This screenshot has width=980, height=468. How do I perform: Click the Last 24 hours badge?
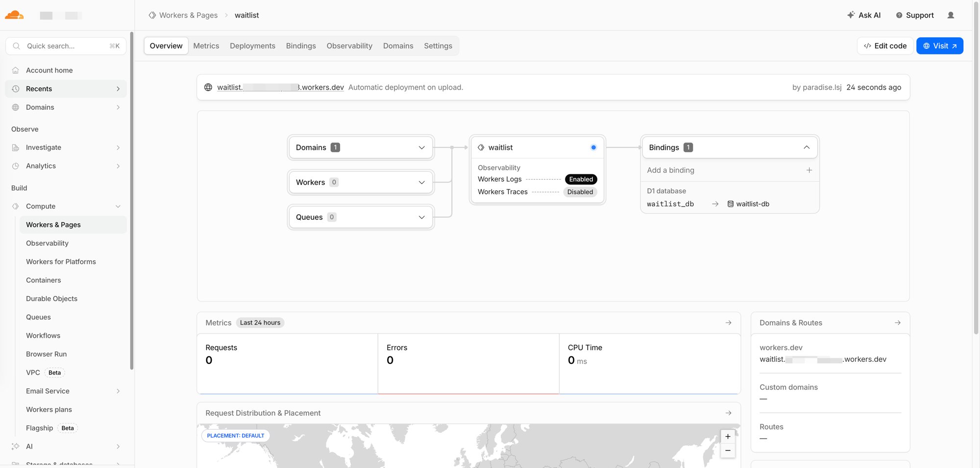[x=260, y=323]
